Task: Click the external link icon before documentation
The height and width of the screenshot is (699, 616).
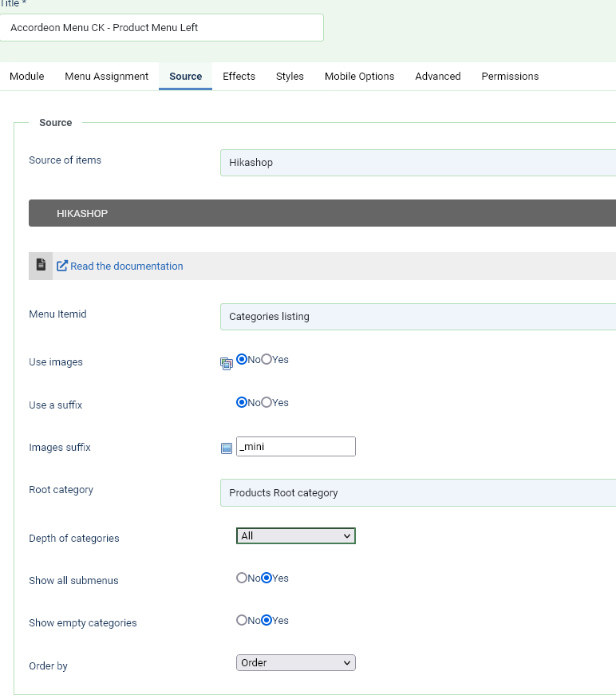Action: 62,266
